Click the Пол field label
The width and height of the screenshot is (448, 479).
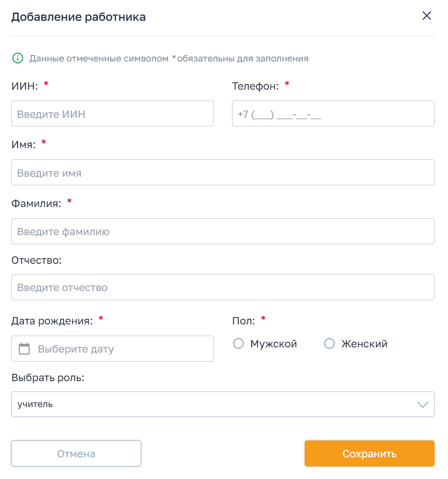tap(244, 321)
